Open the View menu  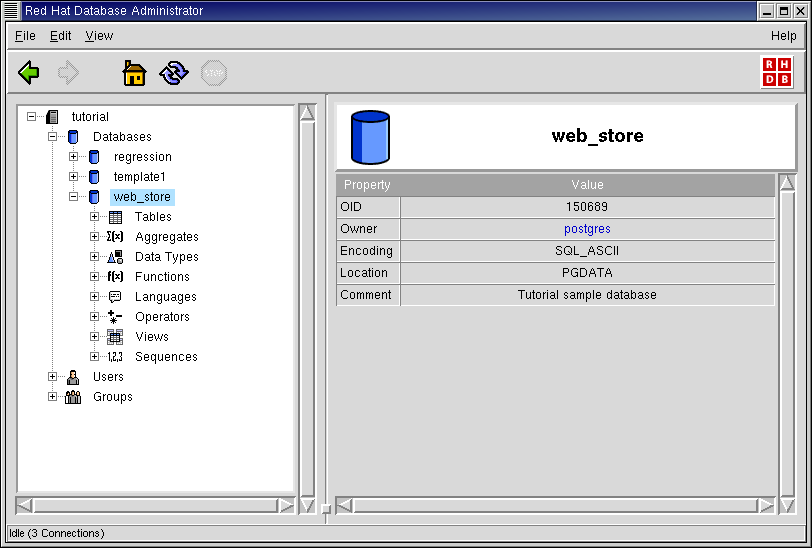click(99, 36)
